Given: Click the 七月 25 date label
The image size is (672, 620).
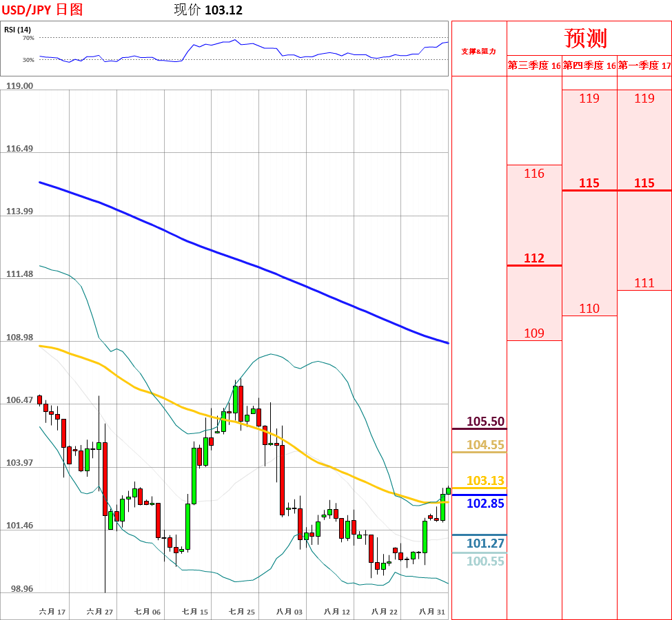Looking at the screenshot, I should [242, 612].
